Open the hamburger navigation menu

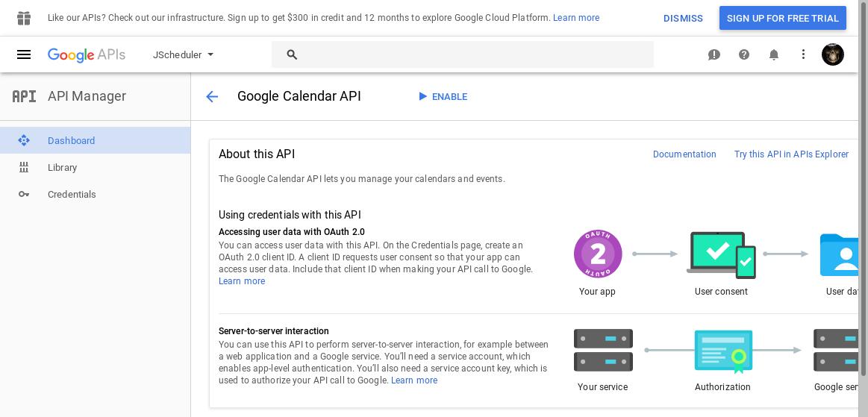coord(24,54)
